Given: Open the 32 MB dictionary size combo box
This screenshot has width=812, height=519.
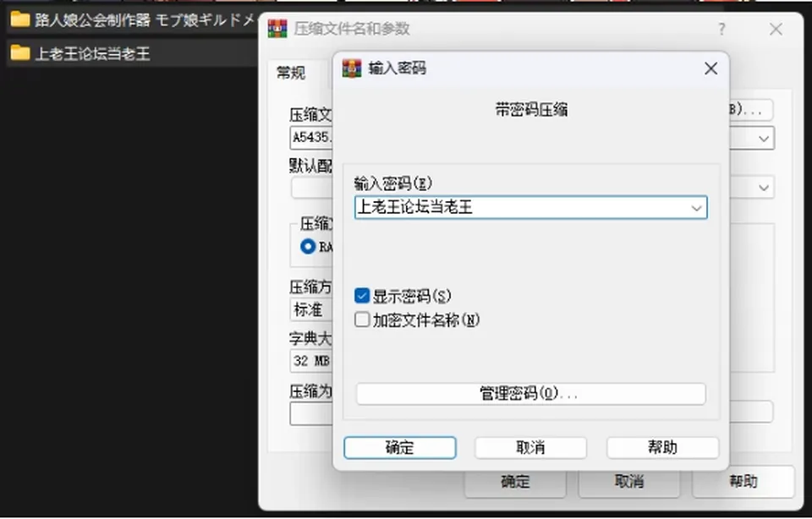Looking at the screenshot, I should [x=311, y=361].
